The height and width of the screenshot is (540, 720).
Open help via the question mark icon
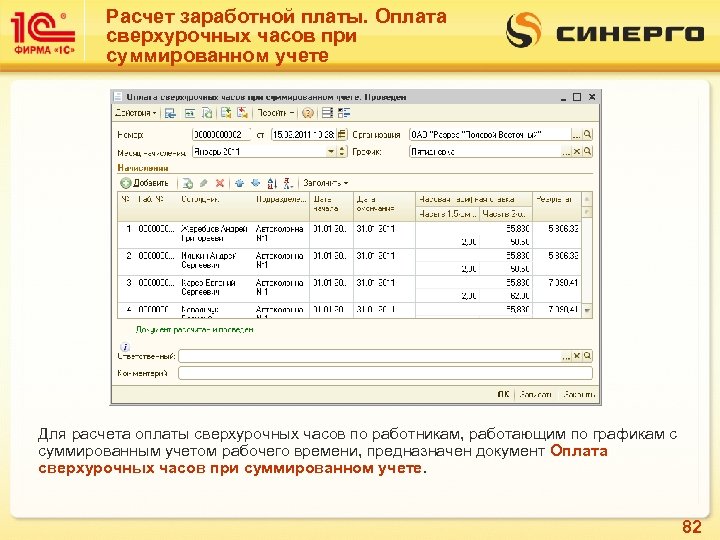point(308,113)
